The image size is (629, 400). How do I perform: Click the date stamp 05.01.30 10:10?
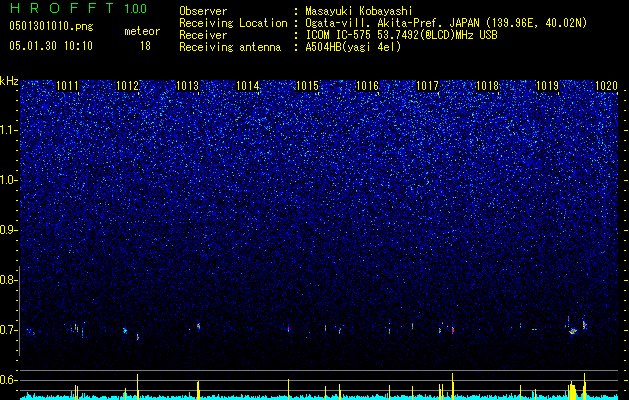(51, 46)
